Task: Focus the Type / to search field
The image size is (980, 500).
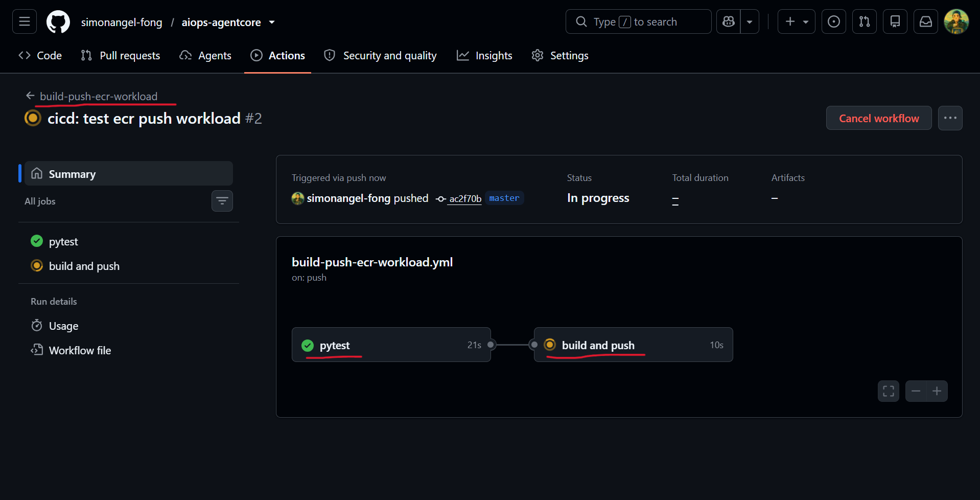Action: point(638,21)
